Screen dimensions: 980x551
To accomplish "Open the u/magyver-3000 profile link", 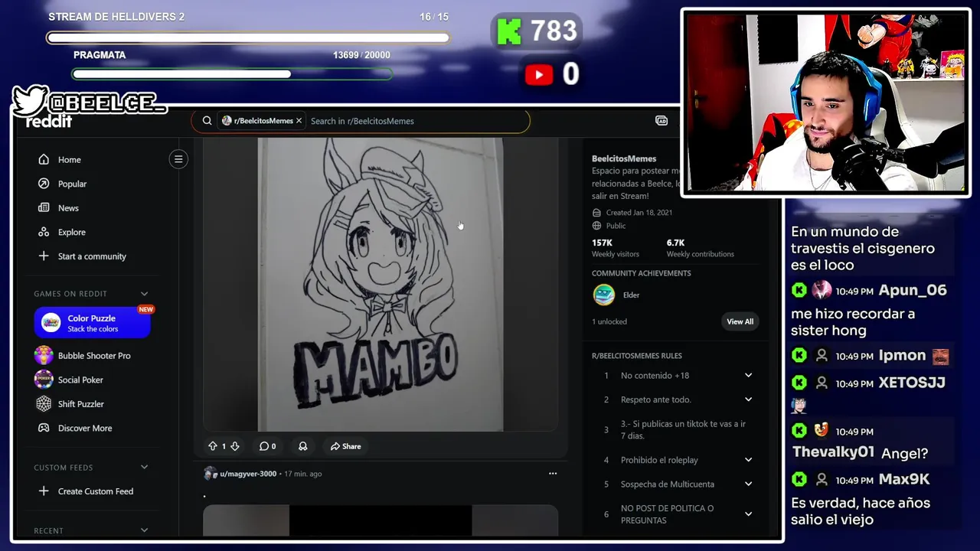I will pyautogui.click(x=248, y=474).
